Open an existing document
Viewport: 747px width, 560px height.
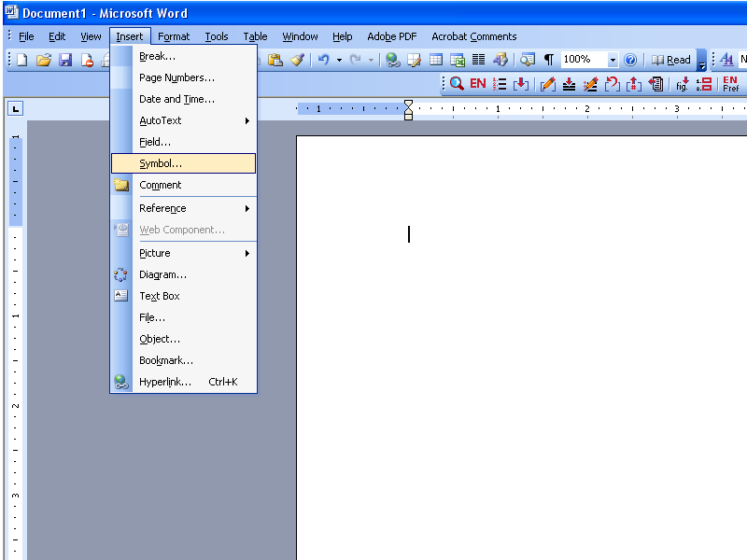(x=44, y=59)
